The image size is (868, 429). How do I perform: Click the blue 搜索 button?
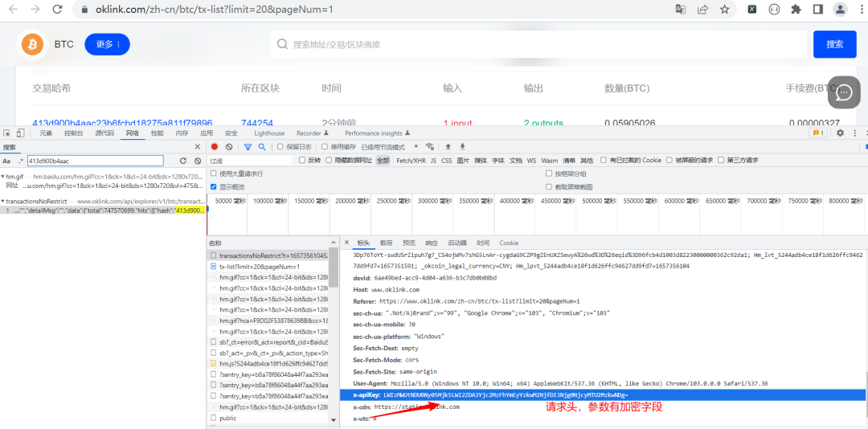835,44
